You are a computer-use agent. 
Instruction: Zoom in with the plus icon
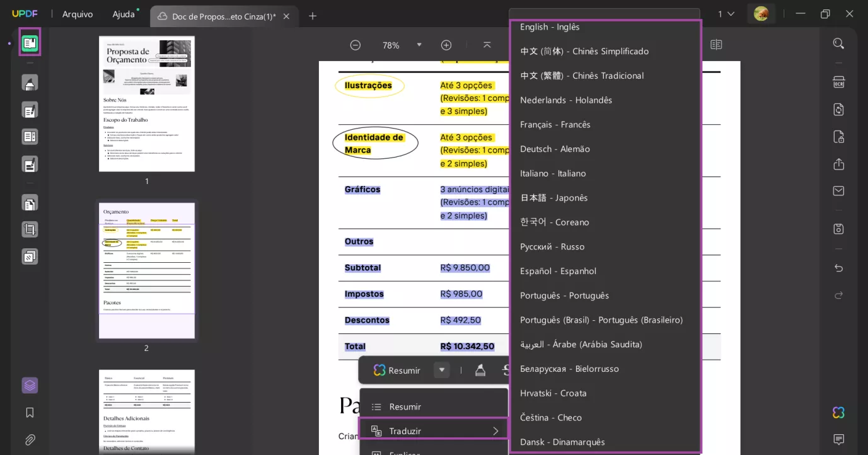446,45
